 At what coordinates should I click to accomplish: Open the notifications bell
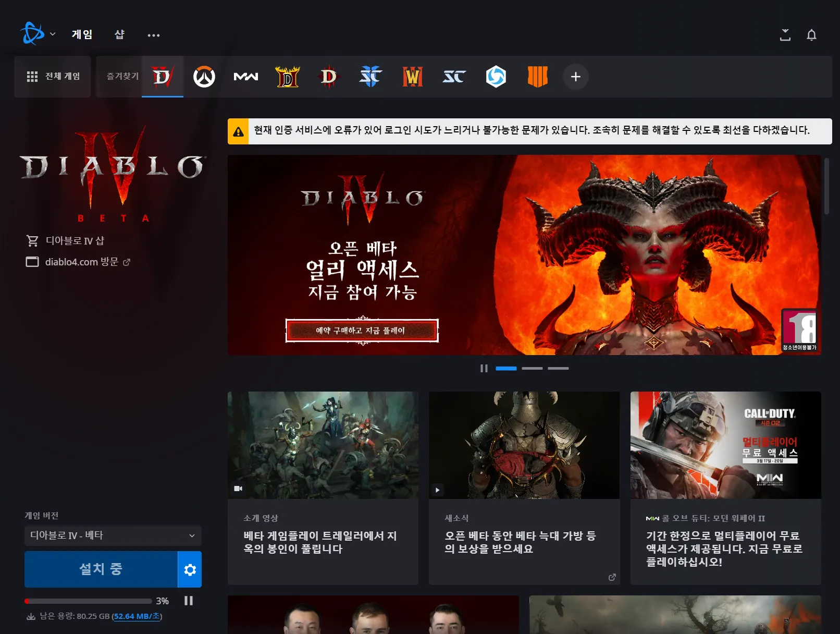coord(811,35)
